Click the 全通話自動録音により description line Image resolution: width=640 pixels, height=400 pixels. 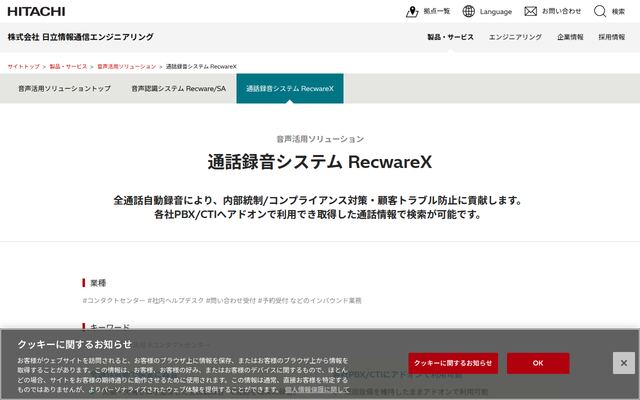318,200
